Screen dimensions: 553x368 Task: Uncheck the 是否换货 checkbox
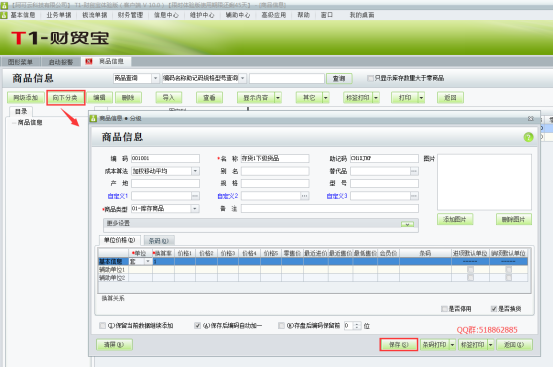[494, 309]
